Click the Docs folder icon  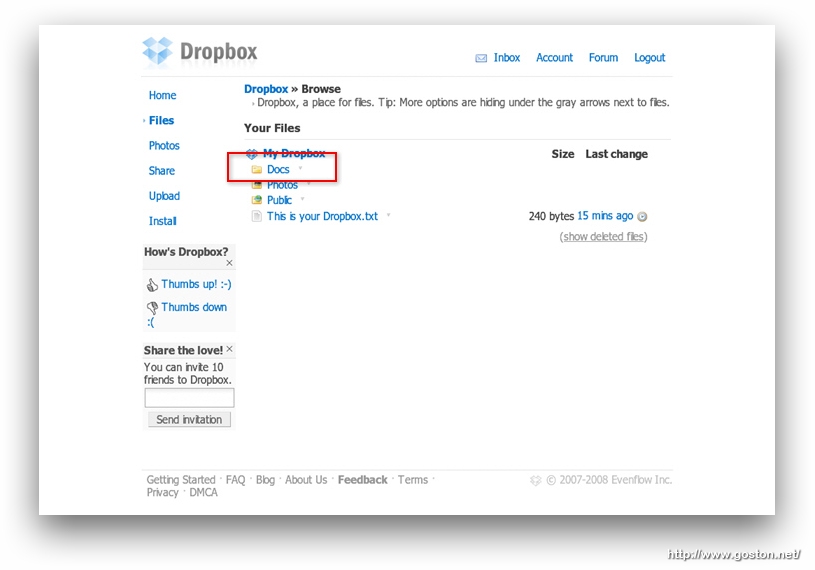257,169
